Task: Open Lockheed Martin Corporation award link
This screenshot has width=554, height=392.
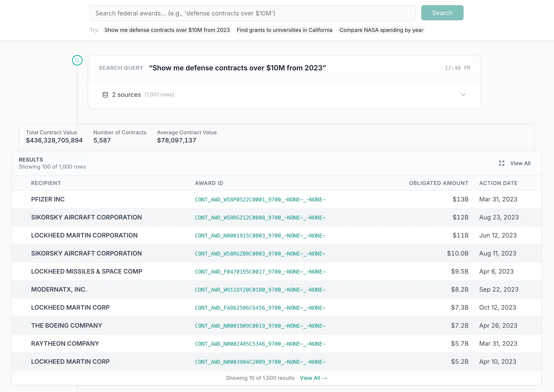Action: click(260, 236)
